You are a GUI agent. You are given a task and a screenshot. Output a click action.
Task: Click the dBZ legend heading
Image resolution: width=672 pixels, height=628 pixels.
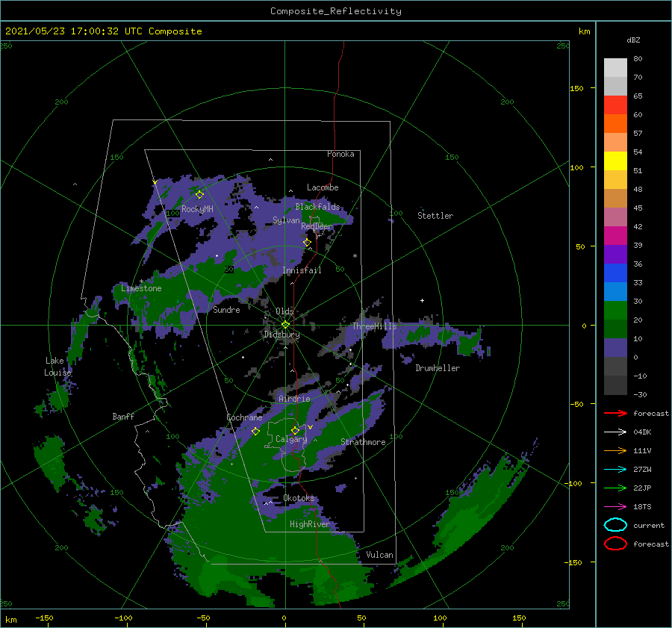633,40
